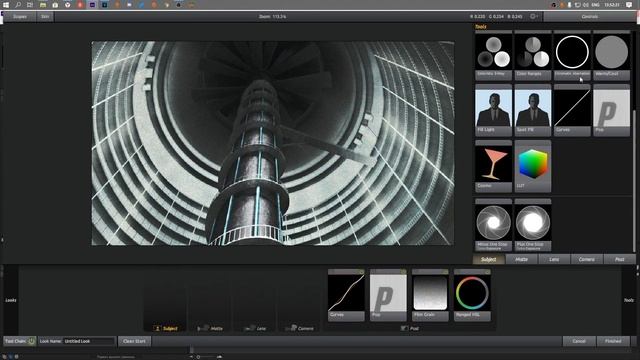
Task: Open the notification center icon
Action: 629,5
